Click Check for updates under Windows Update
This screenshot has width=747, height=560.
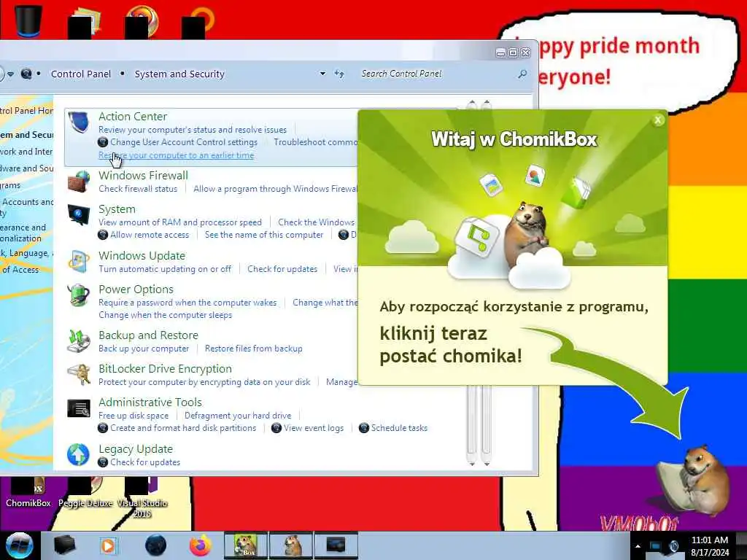(x=282, y=269)
